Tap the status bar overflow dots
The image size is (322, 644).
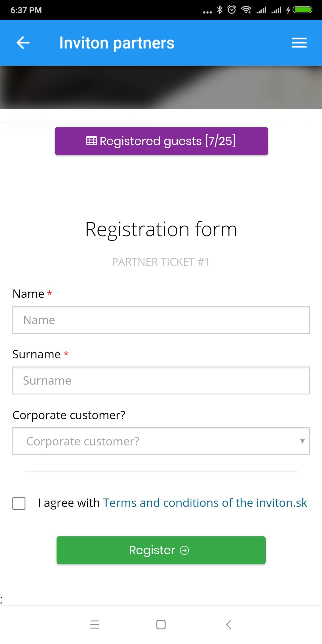click(x=207, y=12)
